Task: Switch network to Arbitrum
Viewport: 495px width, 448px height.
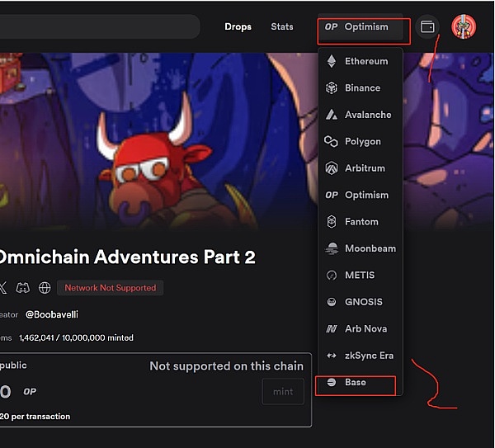Action: pos(361,168)
